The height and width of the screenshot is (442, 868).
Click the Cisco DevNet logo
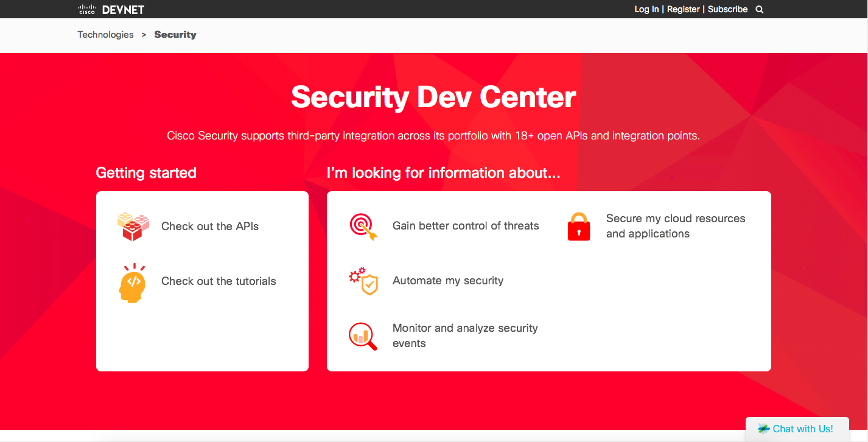coord(111,9)
